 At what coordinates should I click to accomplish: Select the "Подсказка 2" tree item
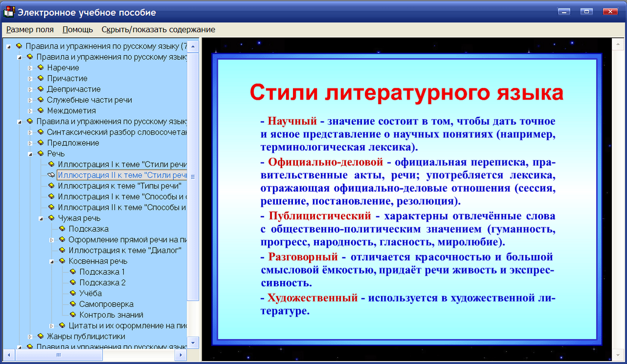pos(101,282)
